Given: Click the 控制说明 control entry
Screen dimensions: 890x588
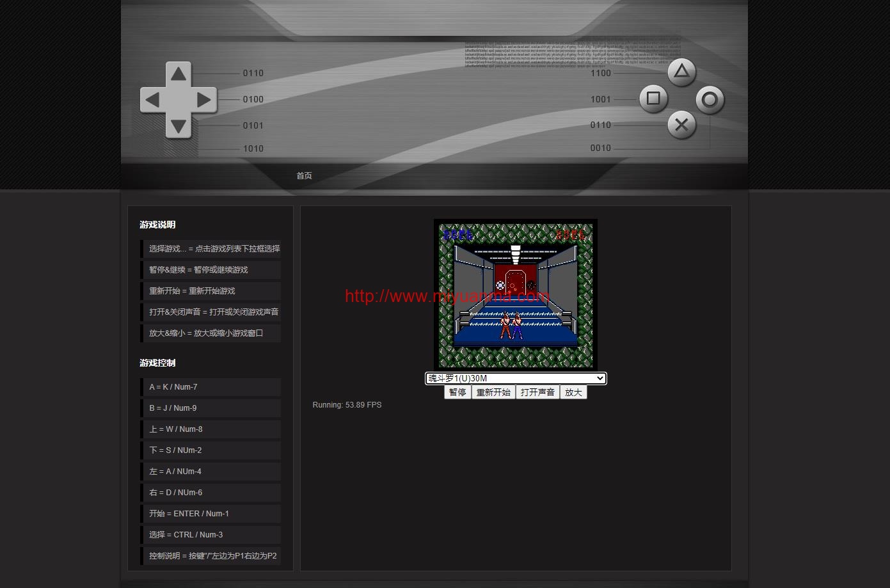Looking at the screenshot, I should click(211, 555).
